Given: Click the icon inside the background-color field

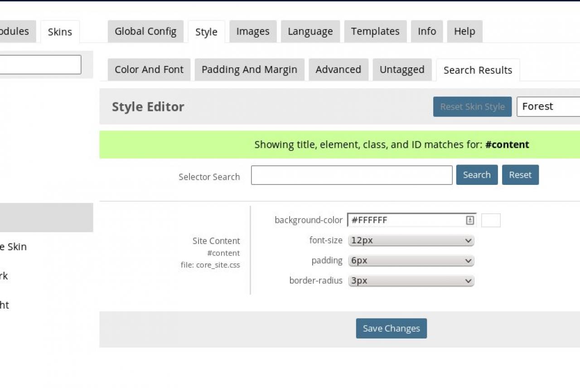Looking at the screenshot, I should [470, 220].
